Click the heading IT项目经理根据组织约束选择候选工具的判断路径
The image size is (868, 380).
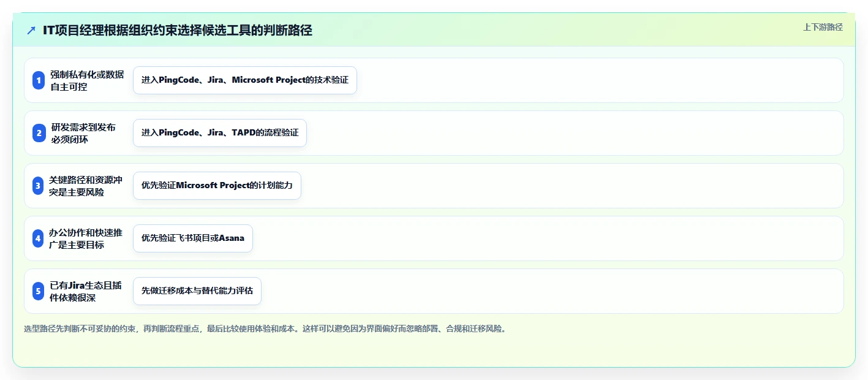(x=178, y=30)
